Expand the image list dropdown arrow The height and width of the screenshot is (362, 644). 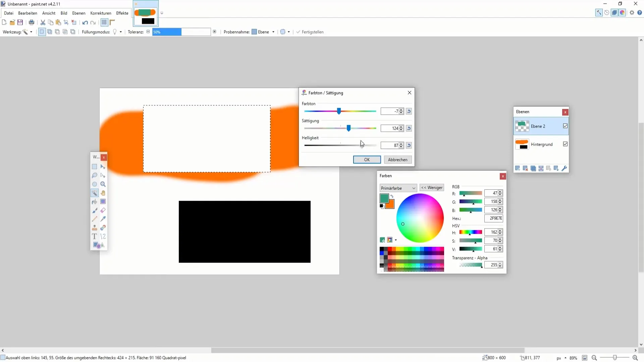pyautogui.click(x=162, y=13)
